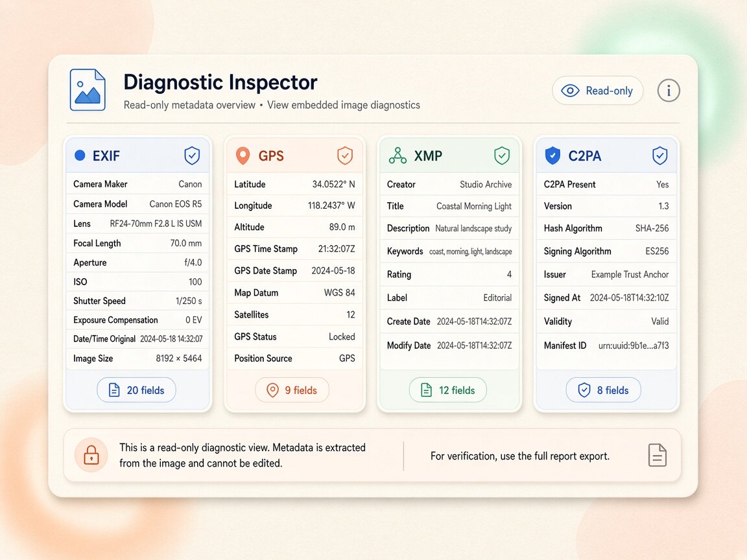Click the Latitude value 34.0522° N
Screen dimensions: 747x560
point(333,184)
